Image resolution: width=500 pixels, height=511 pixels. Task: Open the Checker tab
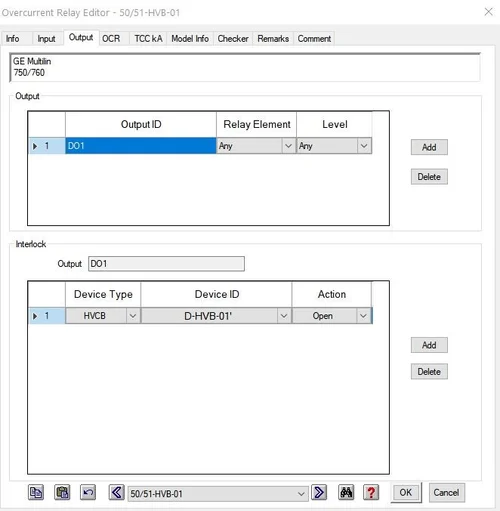(x=233, y=39)
